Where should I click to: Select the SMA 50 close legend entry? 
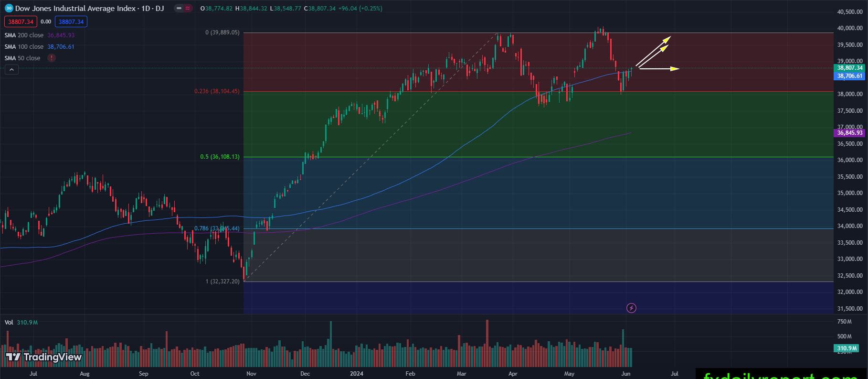[22, 58]
